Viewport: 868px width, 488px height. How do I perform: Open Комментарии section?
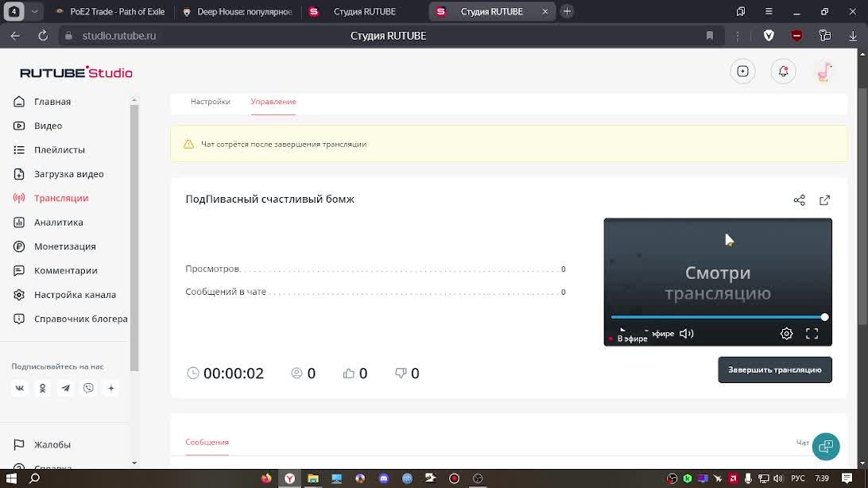(x=65, y=270)
